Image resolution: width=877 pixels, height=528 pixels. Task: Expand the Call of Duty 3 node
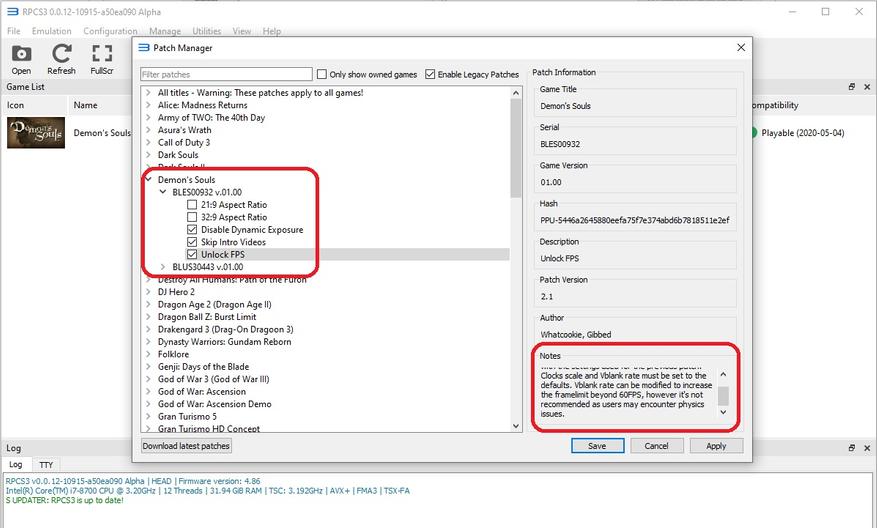coord(148,142)
